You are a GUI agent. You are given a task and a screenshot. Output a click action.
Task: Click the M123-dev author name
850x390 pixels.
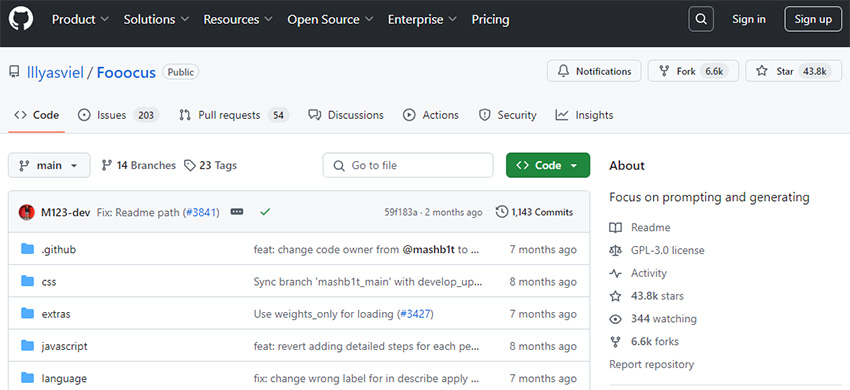pyautogui.click(x=66, y=213)
